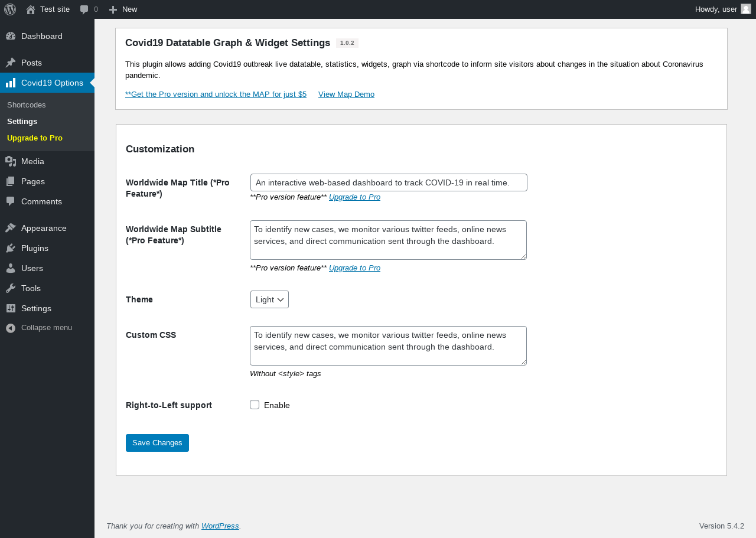Open the user avatar icon
756x538 pixels.
tap(746, 9)
